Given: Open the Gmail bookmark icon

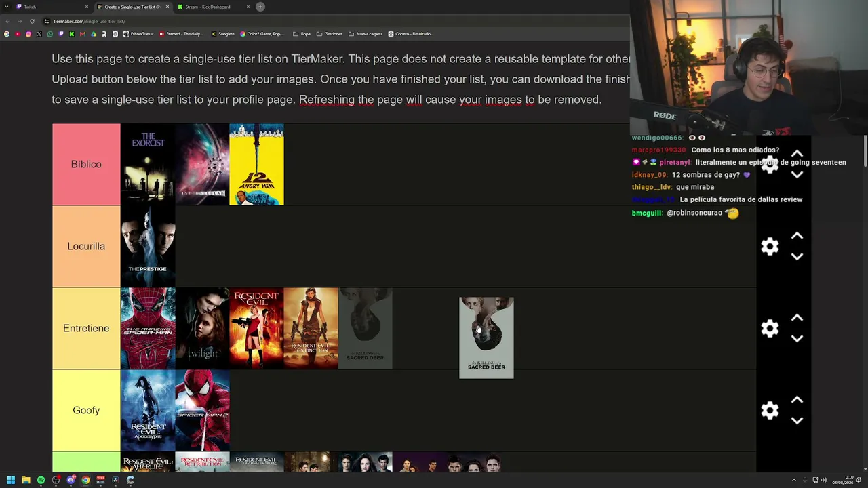Looking at the screenshot, I should (83, 34).
